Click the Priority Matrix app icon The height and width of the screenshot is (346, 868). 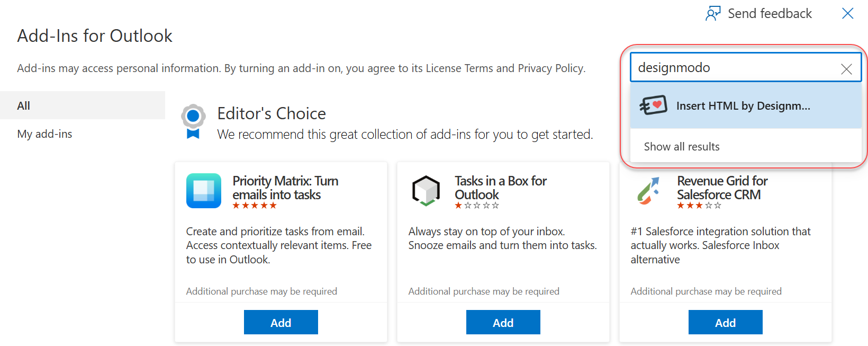coord(204,191)
